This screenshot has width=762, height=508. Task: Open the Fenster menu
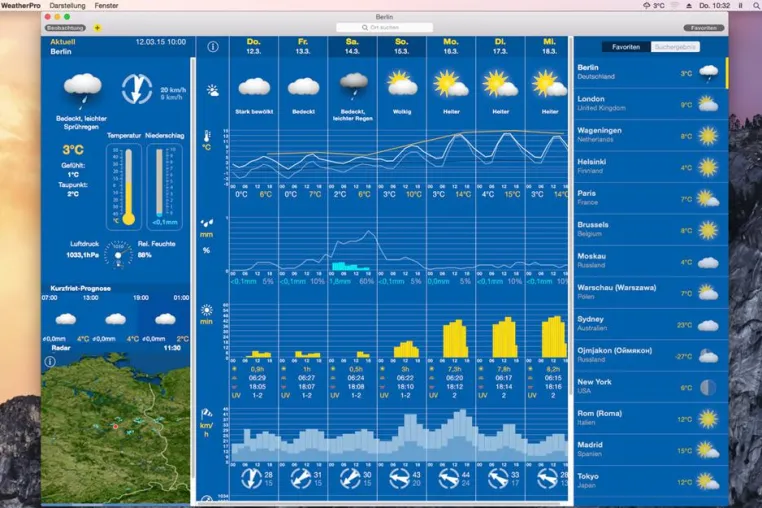(x=106, y=5)
